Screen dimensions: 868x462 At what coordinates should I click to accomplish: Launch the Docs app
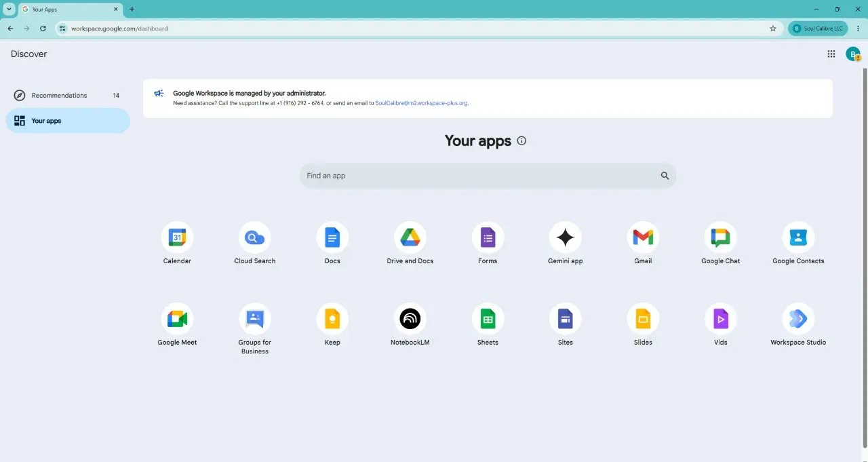(x=332, y=244)
